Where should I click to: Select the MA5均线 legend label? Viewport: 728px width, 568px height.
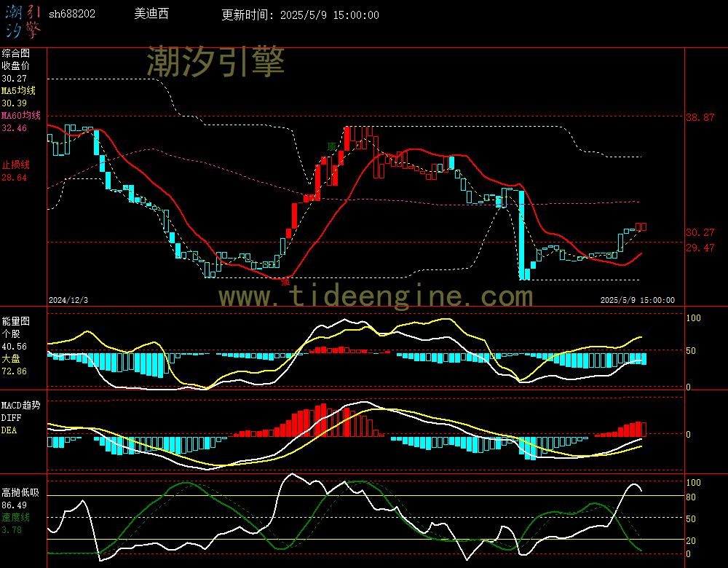(x=19, y=90)
